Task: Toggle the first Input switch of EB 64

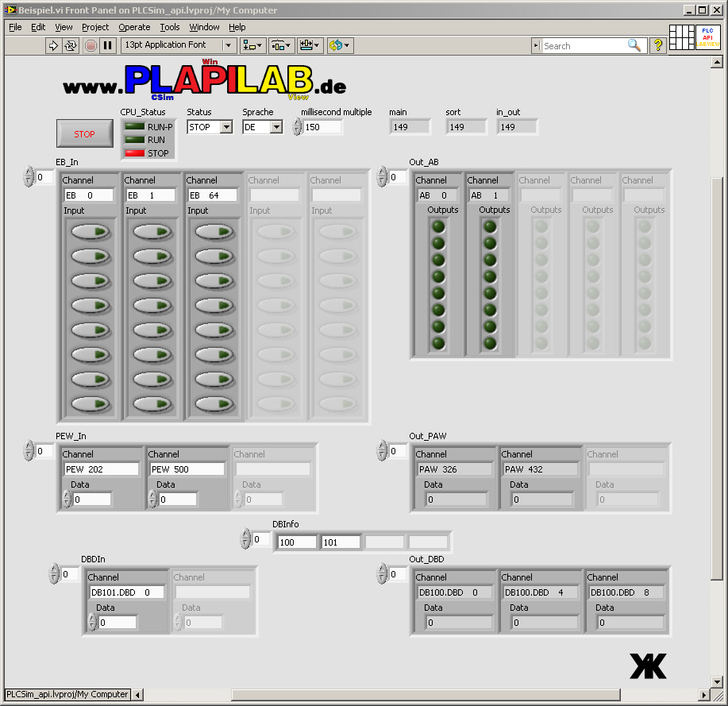Action: (x=214, y=232)
